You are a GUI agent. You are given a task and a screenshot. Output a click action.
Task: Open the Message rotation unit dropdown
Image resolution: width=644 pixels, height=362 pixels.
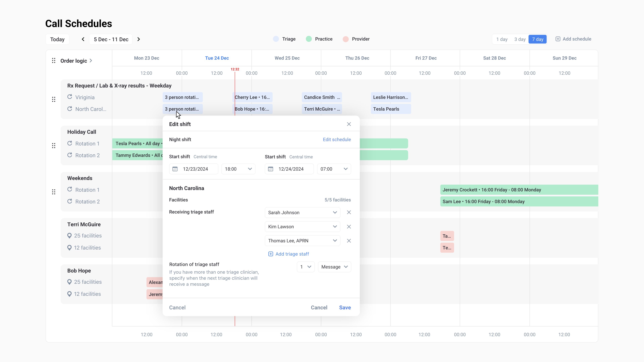335,267
